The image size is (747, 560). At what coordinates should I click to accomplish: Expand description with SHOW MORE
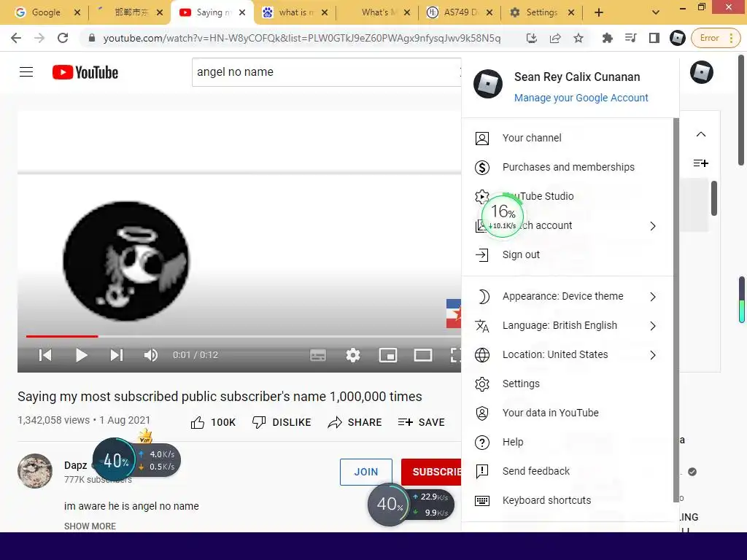90,526
